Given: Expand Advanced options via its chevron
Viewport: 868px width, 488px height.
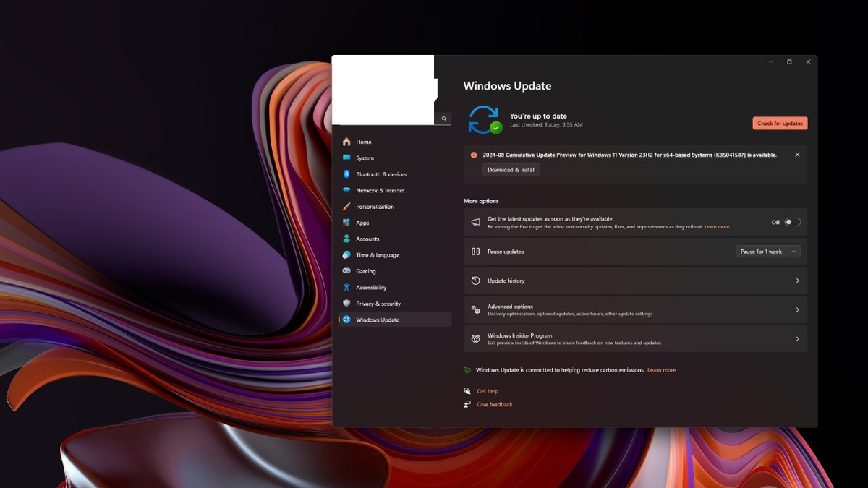Looking at the screenshot, I should click(x=798, y=309).
